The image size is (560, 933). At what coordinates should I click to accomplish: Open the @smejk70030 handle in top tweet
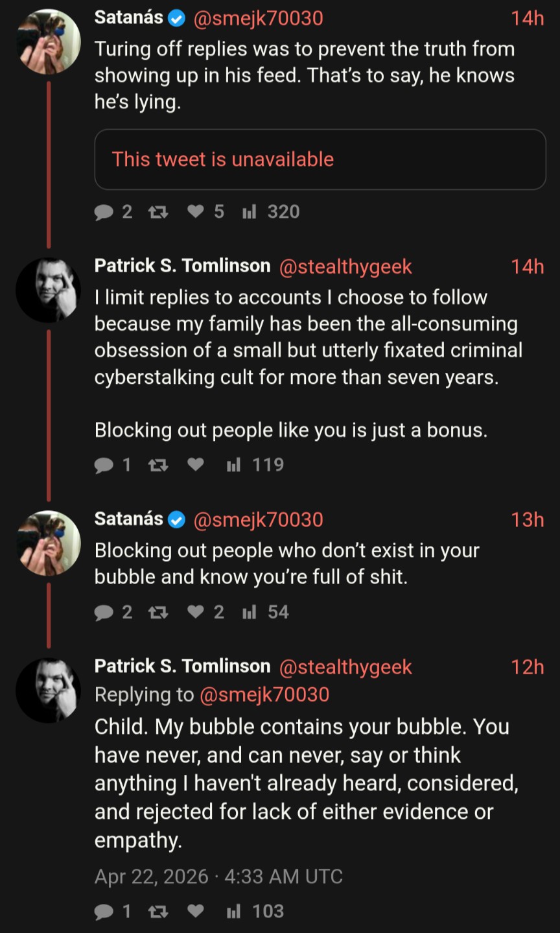258,18
